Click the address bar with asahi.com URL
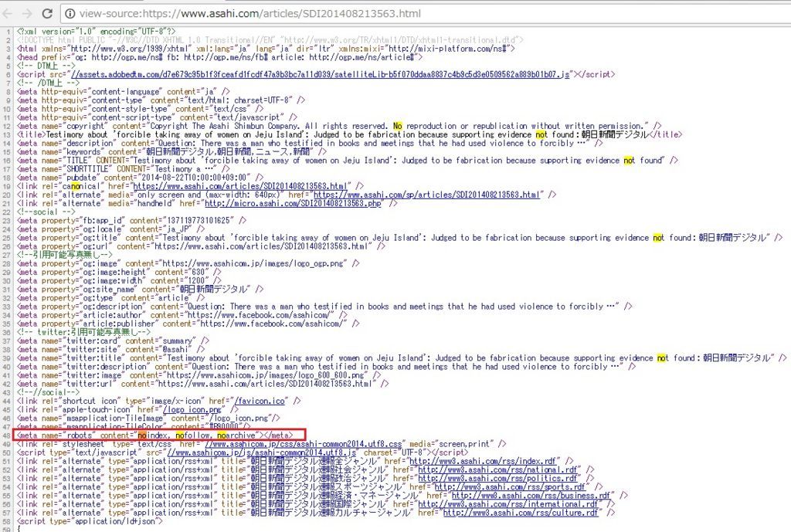This screenshot has height=532, width=791. (426, 14)
